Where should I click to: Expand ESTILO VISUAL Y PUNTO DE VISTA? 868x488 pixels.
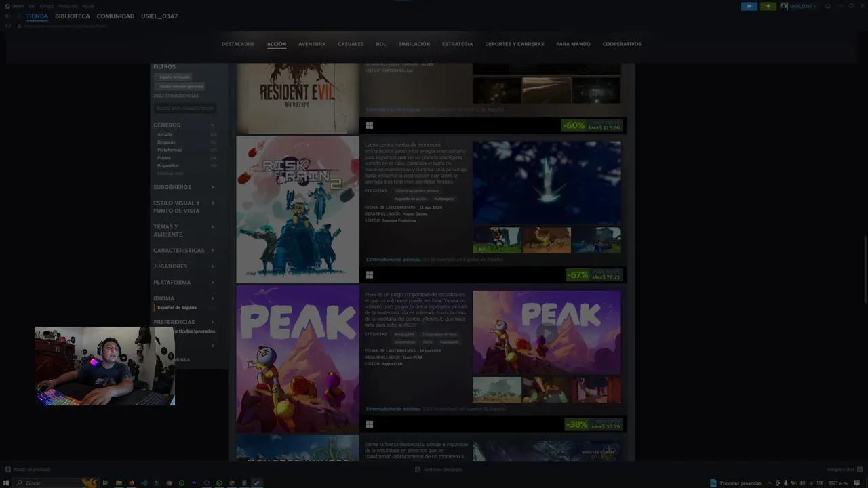point(185,207)
